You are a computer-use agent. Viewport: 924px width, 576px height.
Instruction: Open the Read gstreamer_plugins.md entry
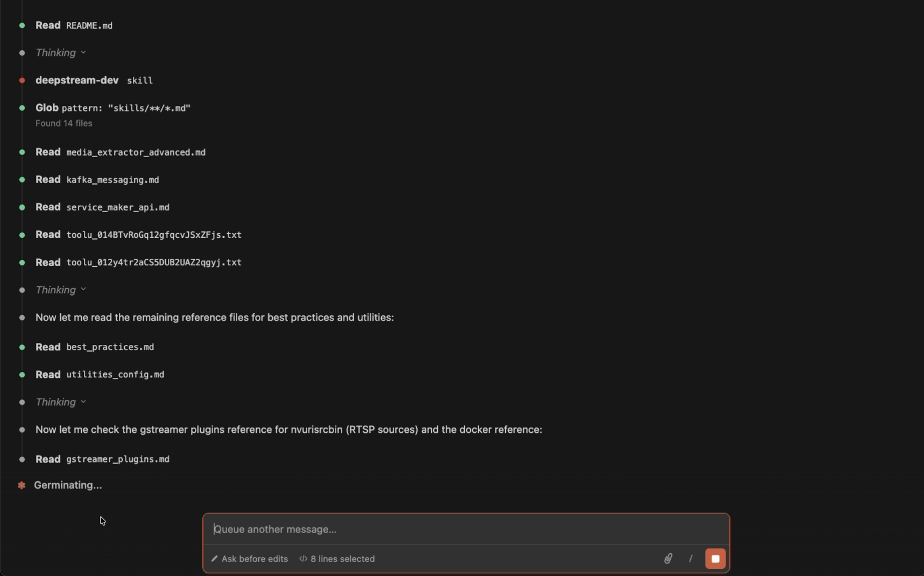coord(102,459)
